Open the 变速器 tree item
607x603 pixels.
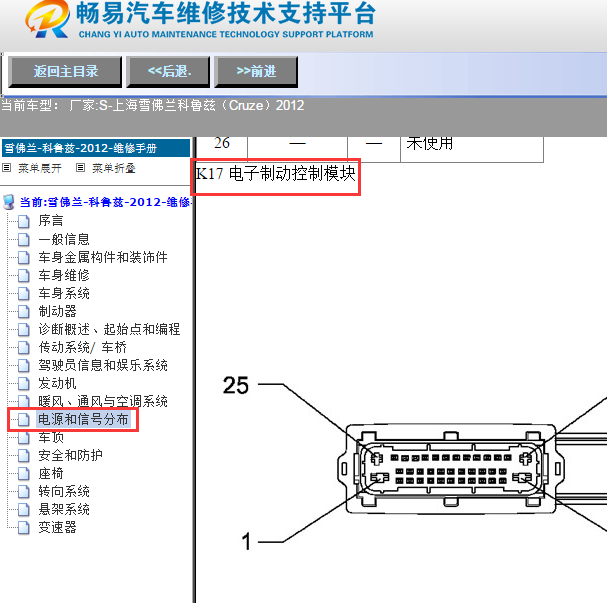[x=57, y=527]
